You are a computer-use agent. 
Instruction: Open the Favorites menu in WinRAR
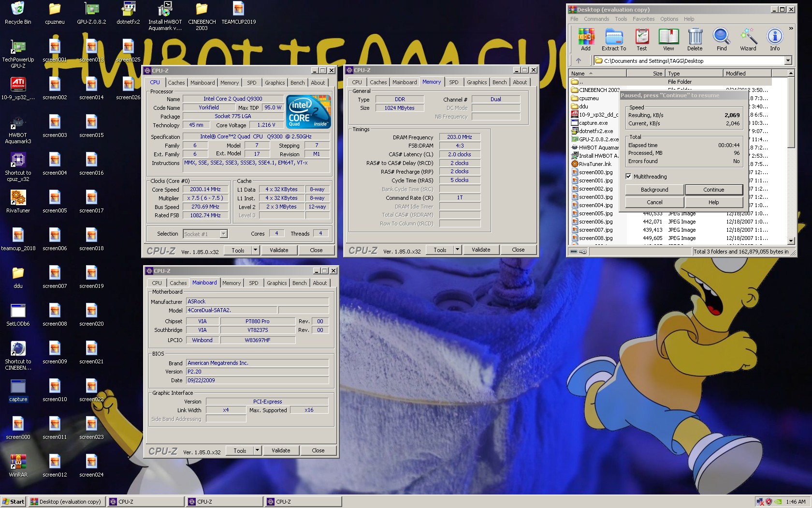pyautogui.click(x=643, y=19)
